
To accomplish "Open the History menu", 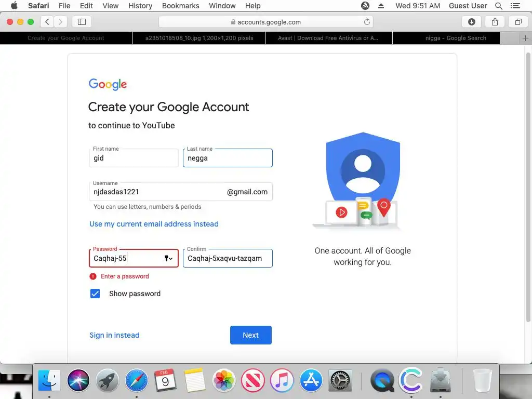I will [x=140, y=6].
